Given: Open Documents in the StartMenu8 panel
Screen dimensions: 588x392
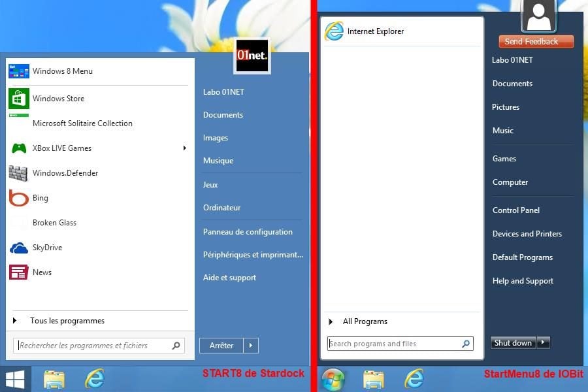Looking at the screenshot, I should click(x=512, y=84).
